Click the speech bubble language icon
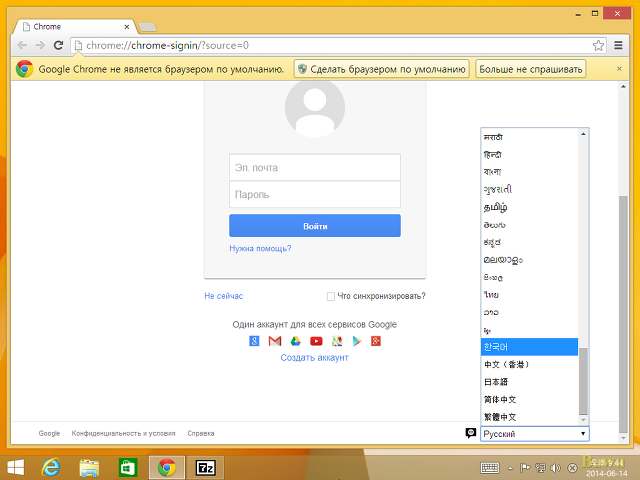The width and height of the screenshot is (640, 480). coord(471,433)
